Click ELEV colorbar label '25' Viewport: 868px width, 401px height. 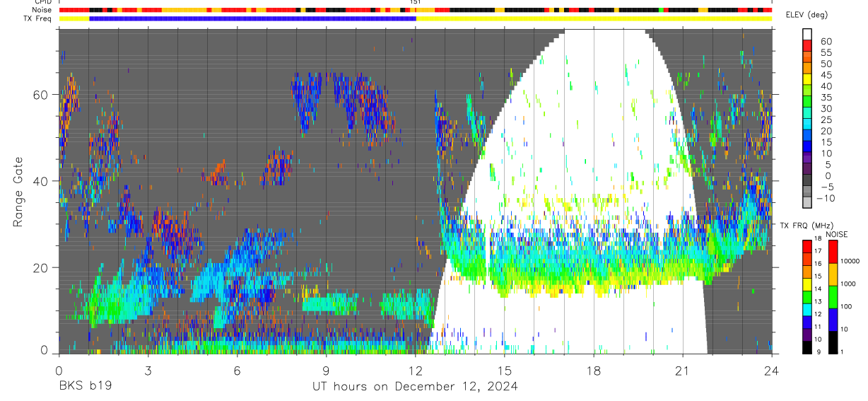tap(826, 120)
